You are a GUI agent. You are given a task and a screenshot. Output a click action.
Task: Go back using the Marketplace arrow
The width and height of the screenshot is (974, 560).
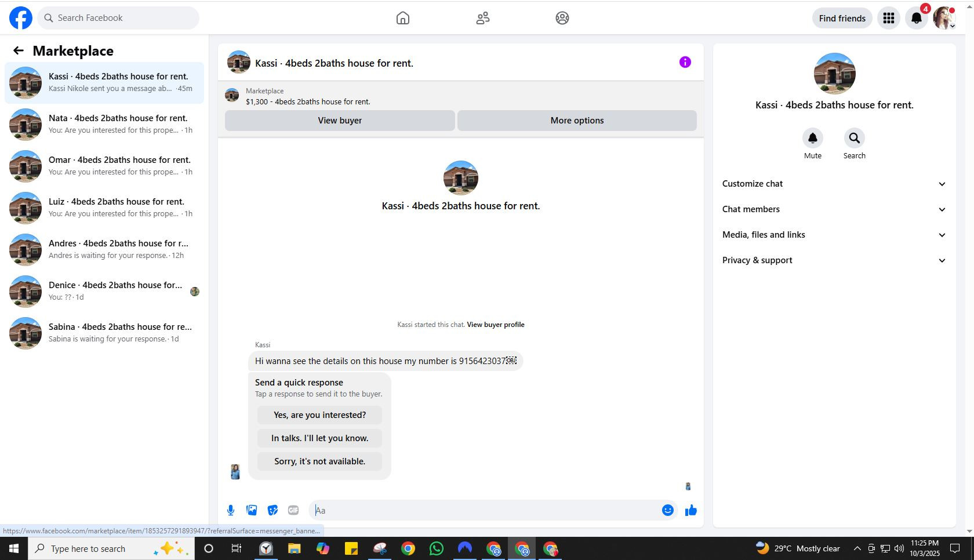click(19, 51)
